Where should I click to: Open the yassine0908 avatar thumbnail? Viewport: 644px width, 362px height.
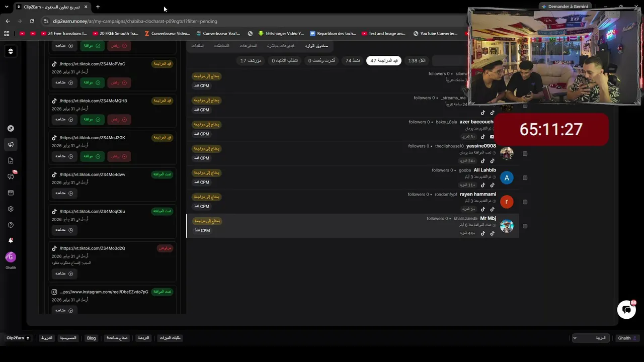507,153
